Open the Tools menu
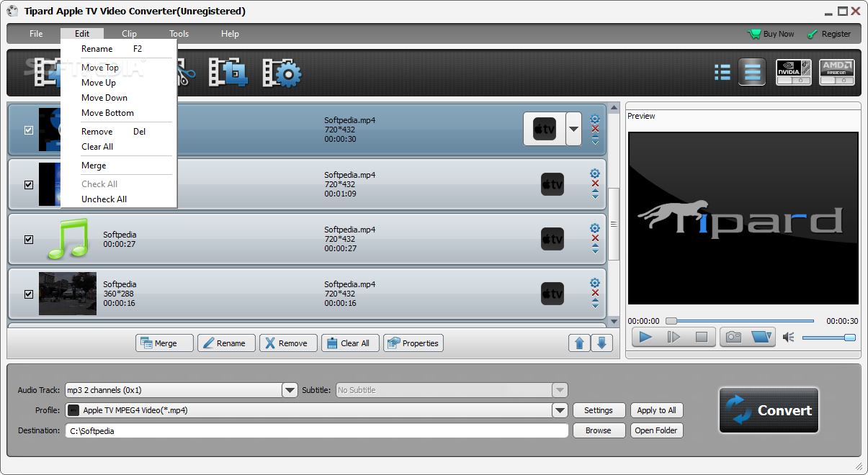 coord(179,34)
